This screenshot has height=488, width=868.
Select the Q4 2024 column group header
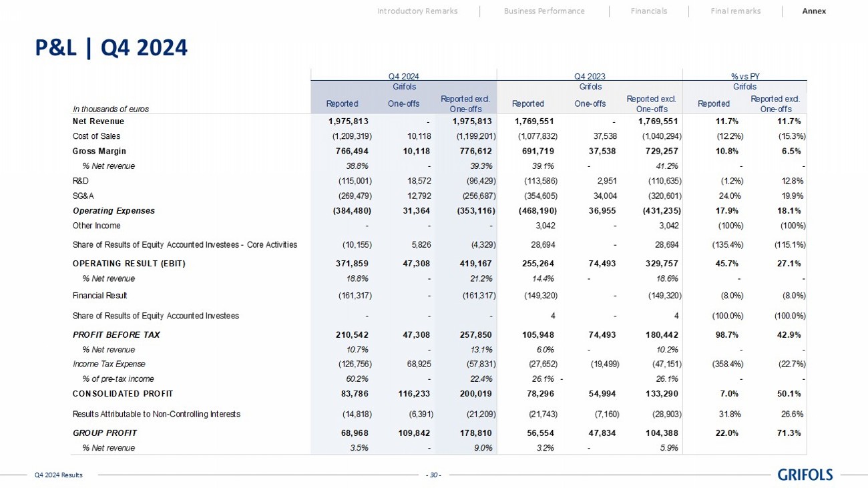pyautogui.click(x=404, y=77)
